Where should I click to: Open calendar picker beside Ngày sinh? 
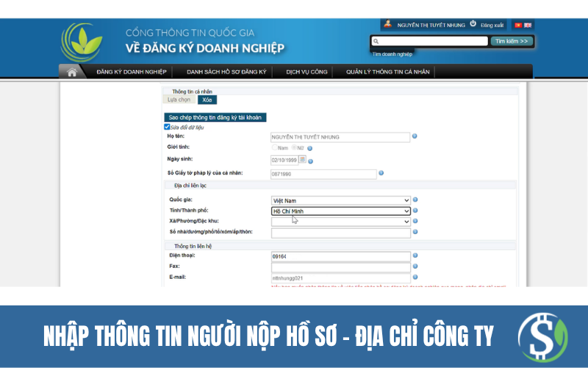click(303, 159)
